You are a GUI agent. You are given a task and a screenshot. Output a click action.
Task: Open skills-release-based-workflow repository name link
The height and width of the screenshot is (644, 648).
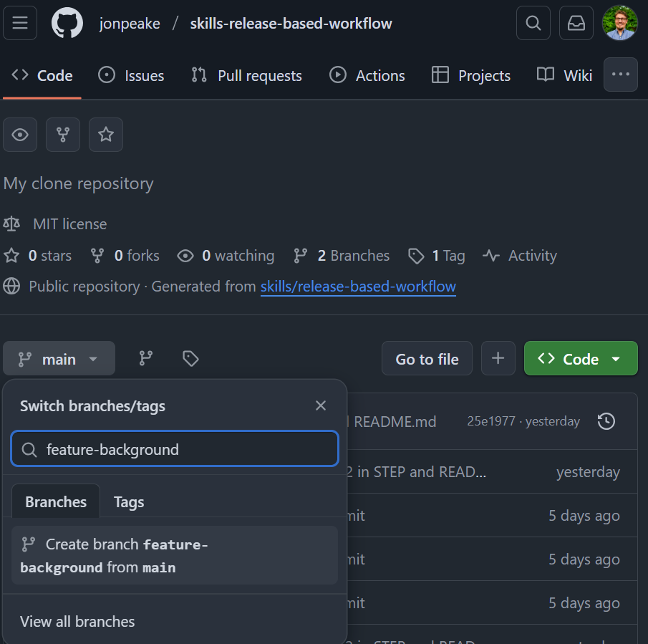pyautogui.click(x=291, y=24)
